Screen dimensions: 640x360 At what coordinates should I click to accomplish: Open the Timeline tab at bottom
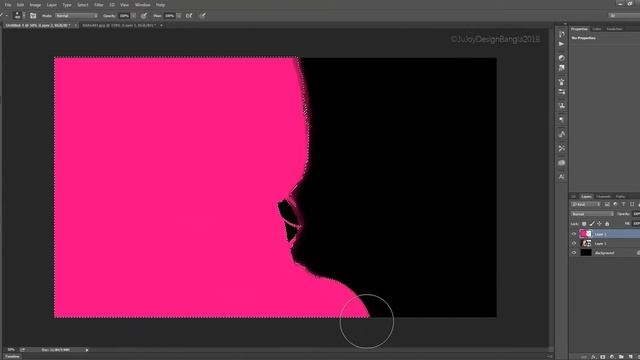(x=12, y=357)
